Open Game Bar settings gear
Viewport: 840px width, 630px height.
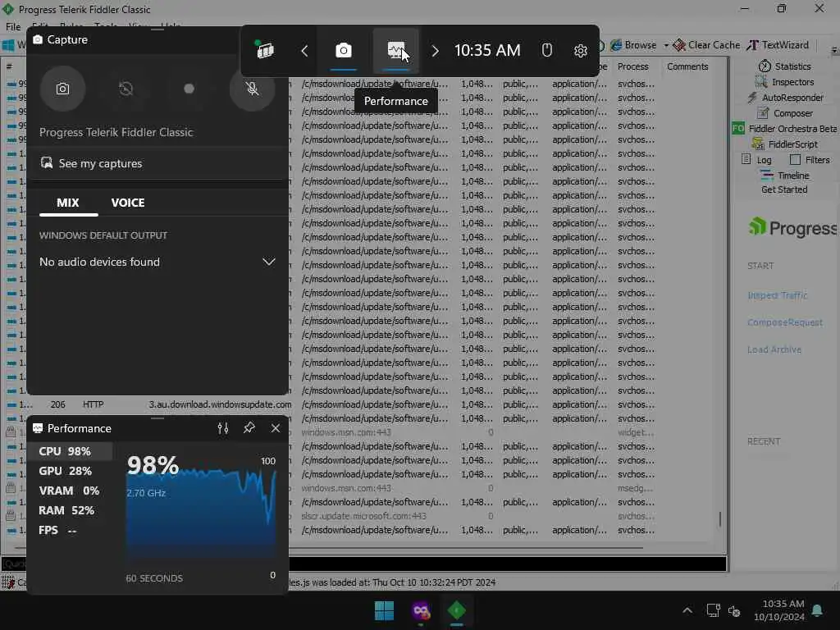click(x=581, y=51)
